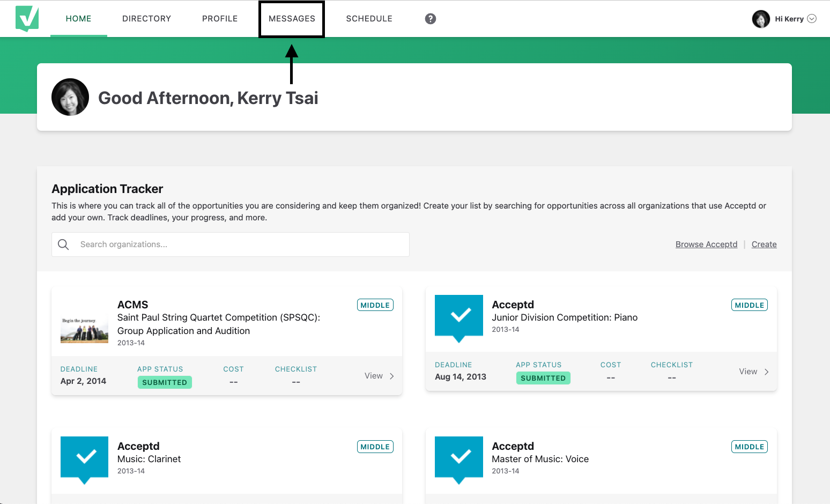
Task: Click the Create link
Action: coord(764,244)
